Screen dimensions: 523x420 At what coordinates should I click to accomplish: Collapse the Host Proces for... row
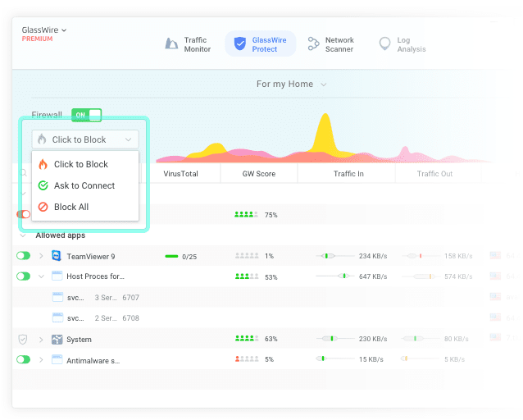[x=41, y=276]
